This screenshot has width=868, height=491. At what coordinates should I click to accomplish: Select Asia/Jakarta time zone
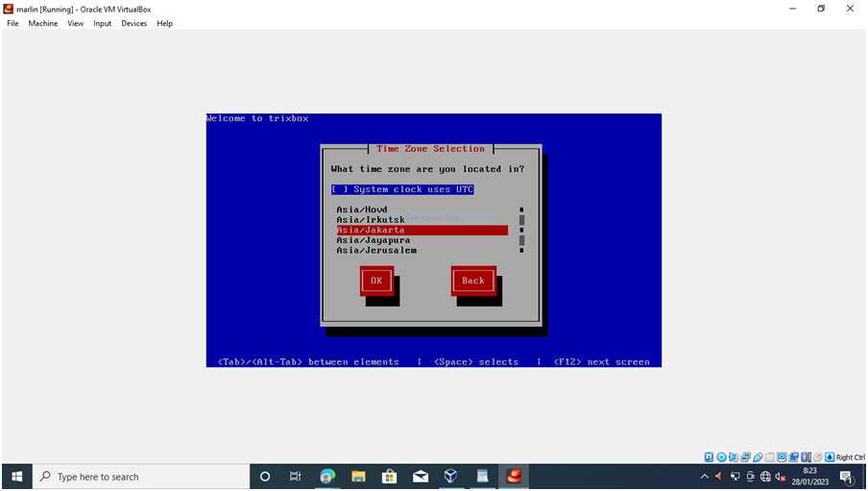(422, 230)
